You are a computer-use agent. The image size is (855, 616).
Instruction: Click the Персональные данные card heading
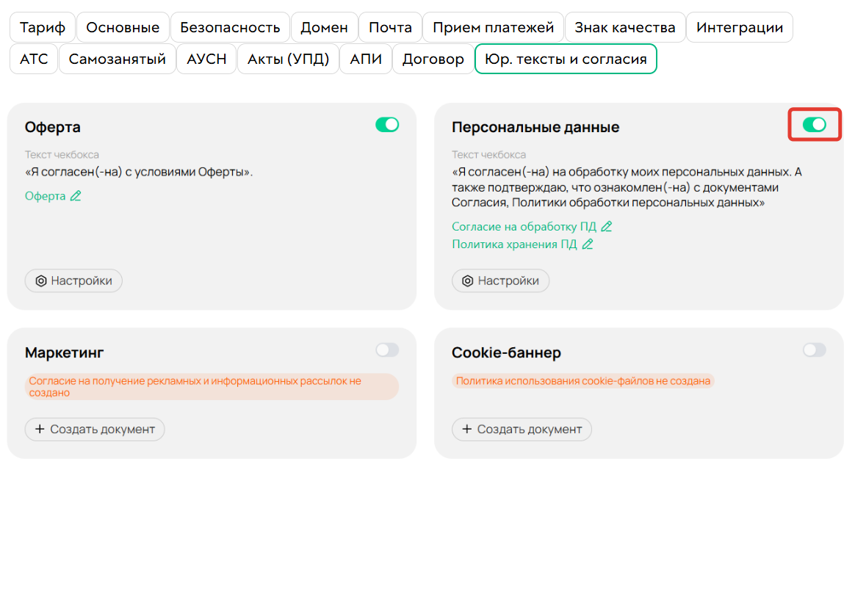[x=535, y=127]
